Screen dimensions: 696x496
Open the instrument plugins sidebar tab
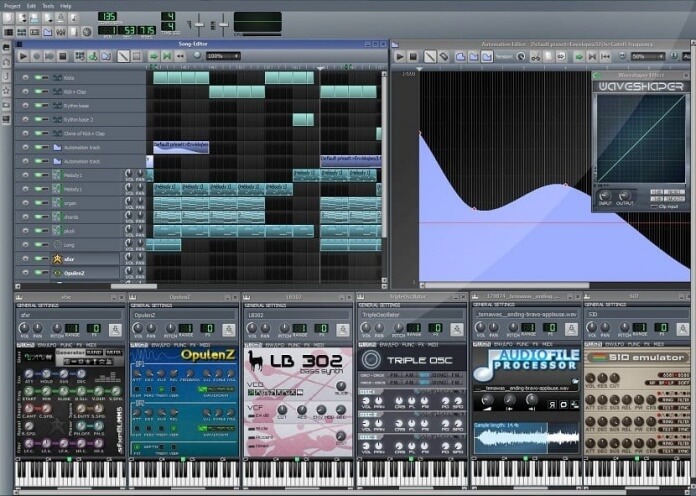[x=6, y=48]
